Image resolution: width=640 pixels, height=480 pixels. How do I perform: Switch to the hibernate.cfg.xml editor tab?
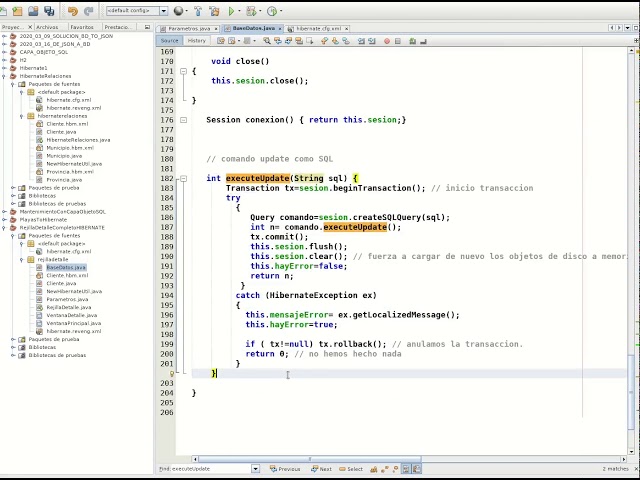point(318,29)
